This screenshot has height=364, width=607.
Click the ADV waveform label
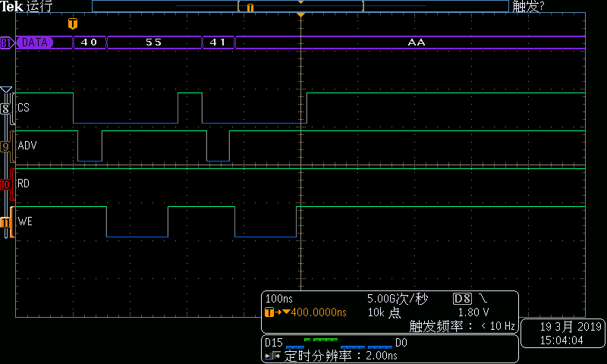tap(27, 146)
